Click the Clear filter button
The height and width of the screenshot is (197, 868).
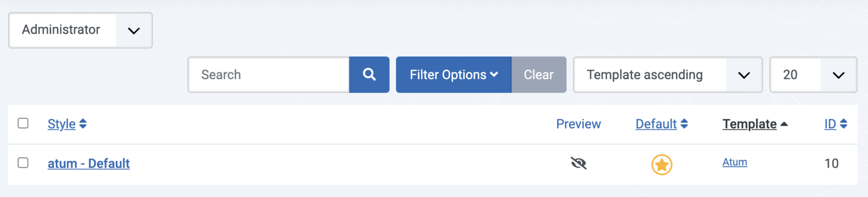click(x=539, y=75)
